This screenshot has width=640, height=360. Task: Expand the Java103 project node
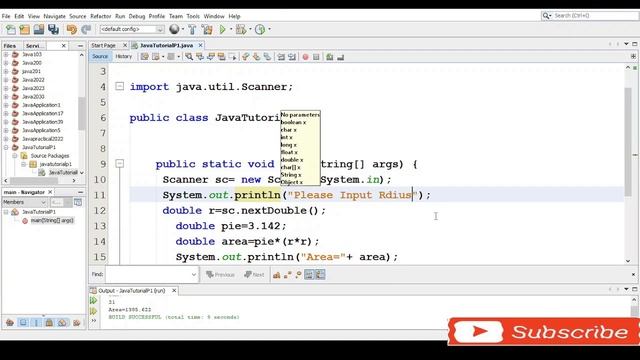tap(6, 54)
